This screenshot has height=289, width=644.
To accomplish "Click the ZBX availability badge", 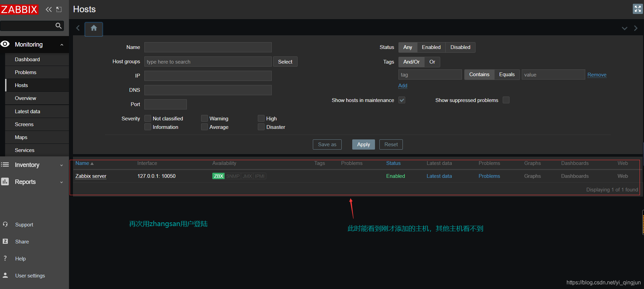I will click(x=218, y=176).
